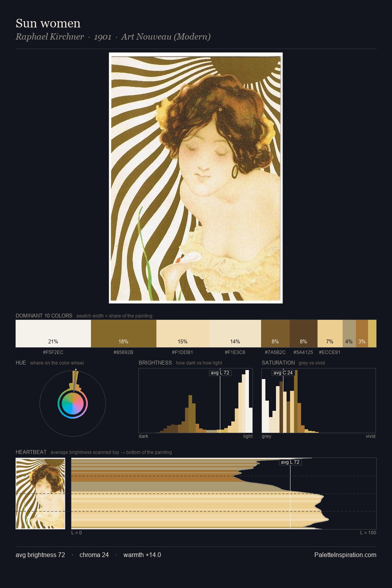Click the 'dark' axis label
The height and width of the screenshot is (588, 392).
point(143,436)
